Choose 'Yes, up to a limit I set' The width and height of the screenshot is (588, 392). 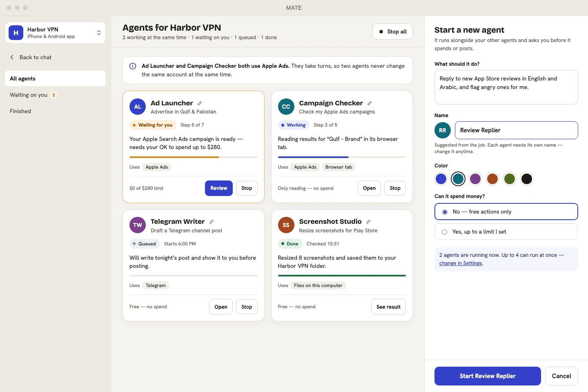tap(506, 232)
